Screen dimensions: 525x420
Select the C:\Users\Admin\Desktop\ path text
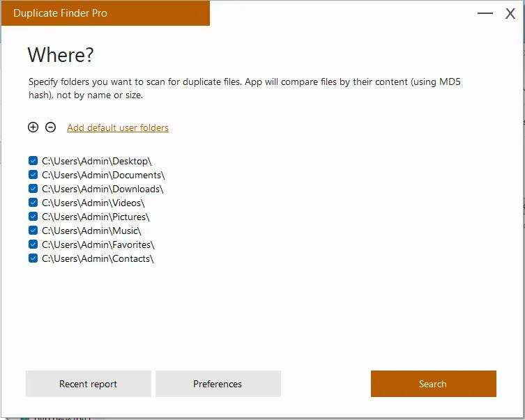coord(97,161)
